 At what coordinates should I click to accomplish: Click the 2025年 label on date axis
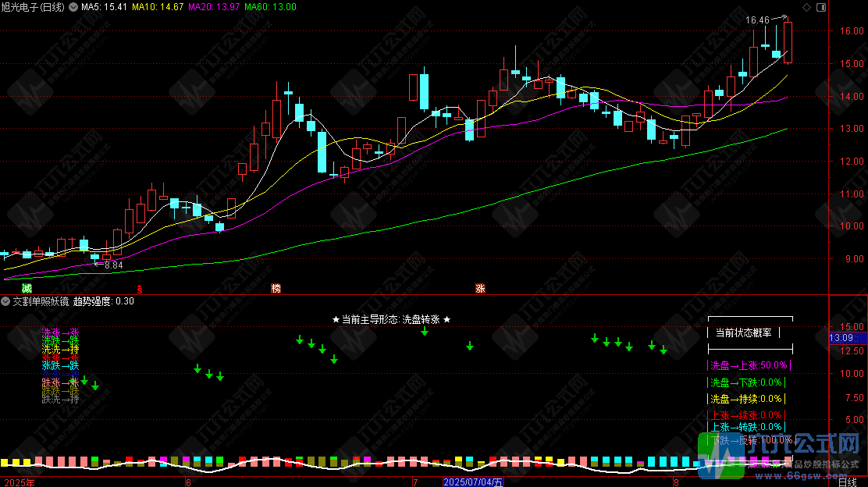pyautogui.click(x=20, y=482)
